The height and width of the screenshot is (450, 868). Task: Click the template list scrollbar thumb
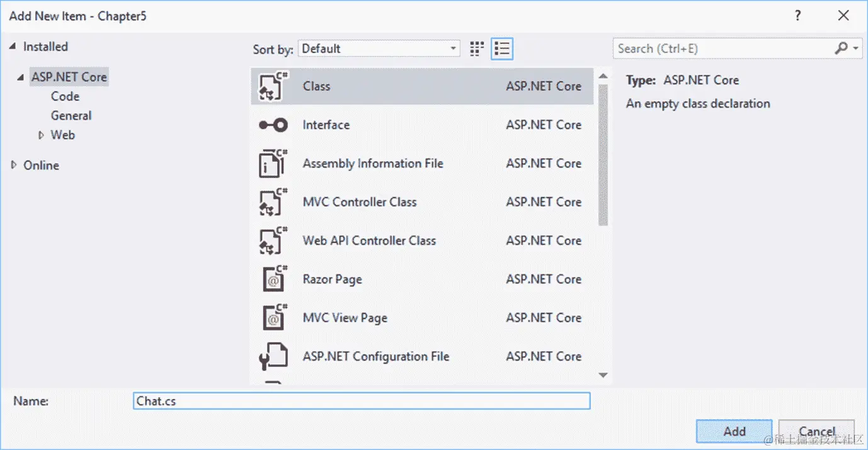(603, 154)
